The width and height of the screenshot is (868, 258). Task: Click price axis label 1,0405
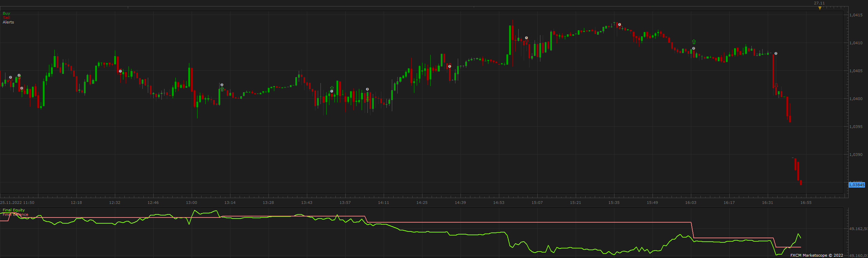point(856,71)
